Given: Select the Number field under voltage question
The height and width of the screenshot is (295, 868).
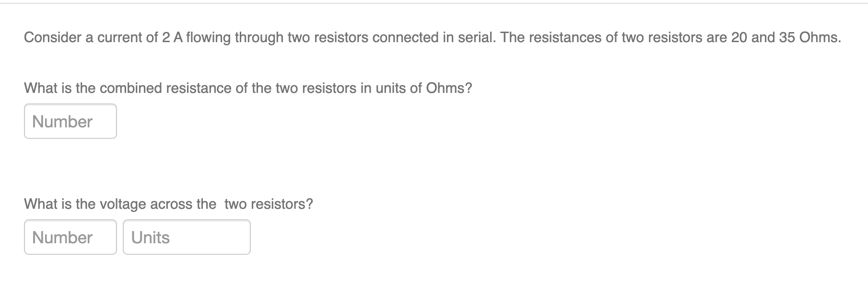Looking at the screenshot, I should [70, 237].
